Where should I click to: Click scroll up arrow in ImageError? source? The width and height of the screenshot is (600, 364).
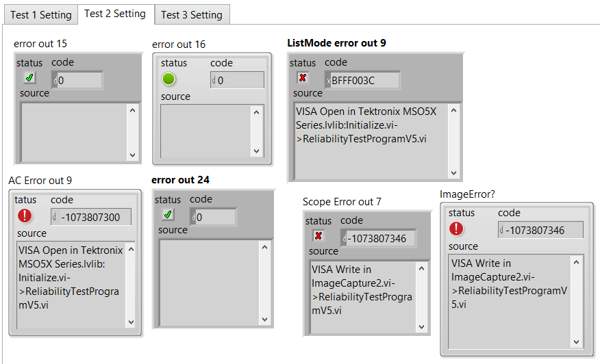pyautogui.click(x=576, y=262)
